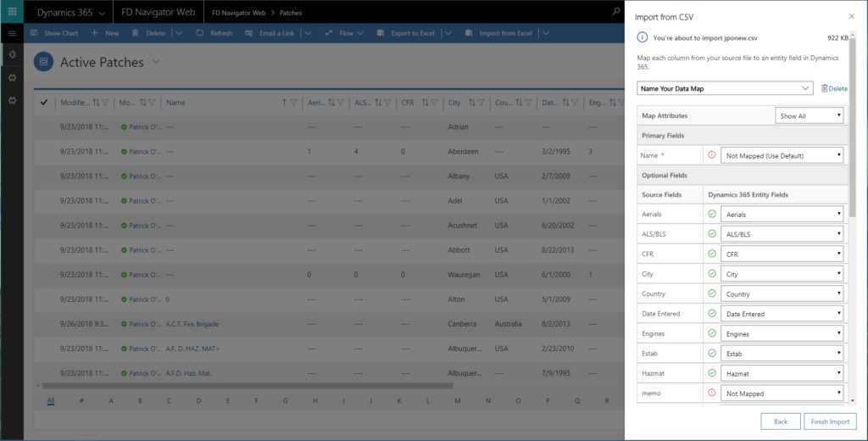Click warning icon next to memo
Image resolution: width=868 pixels, height=441 pixels.
[x=712, y=393]
